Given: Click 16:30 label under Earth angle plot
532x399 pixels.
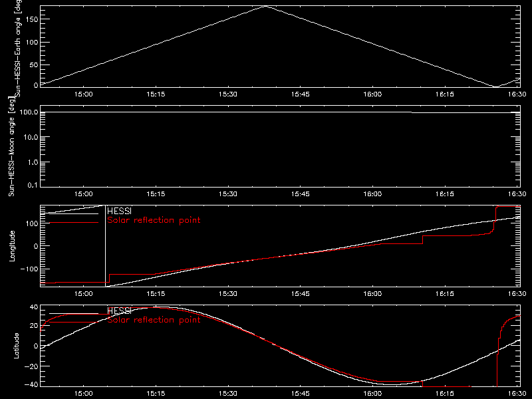Looking at the screenshot, I should tap(517, 94).
